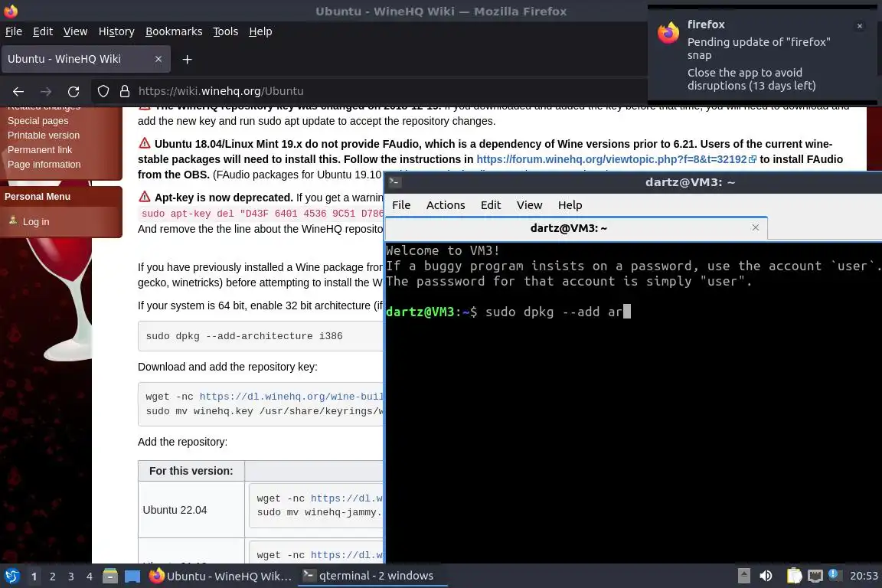The width and height of the screenshot is (882, 588).
Task: Close the Ubuntu - WineHQ Wiki tab
Action: point(158,59)
